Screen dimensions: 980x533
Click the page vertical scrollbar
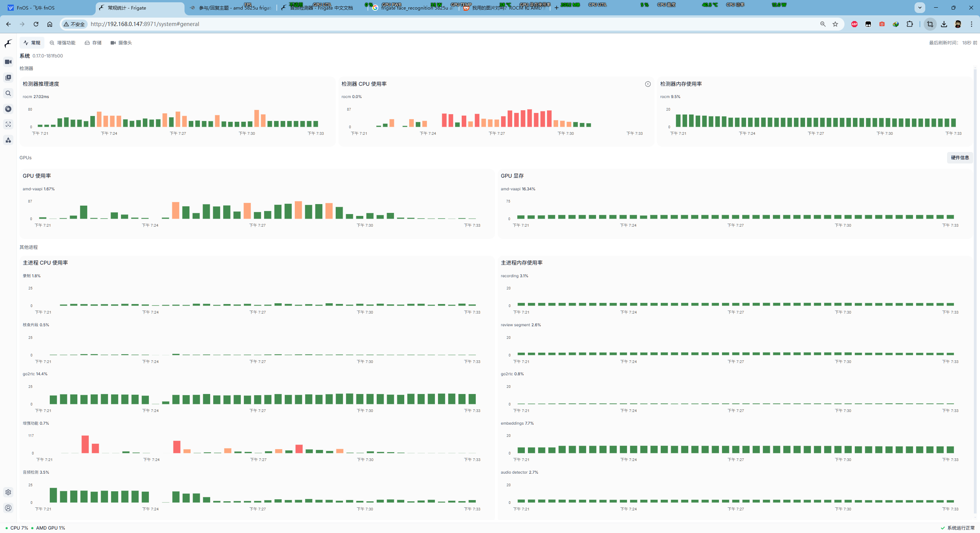click(975, 290)
